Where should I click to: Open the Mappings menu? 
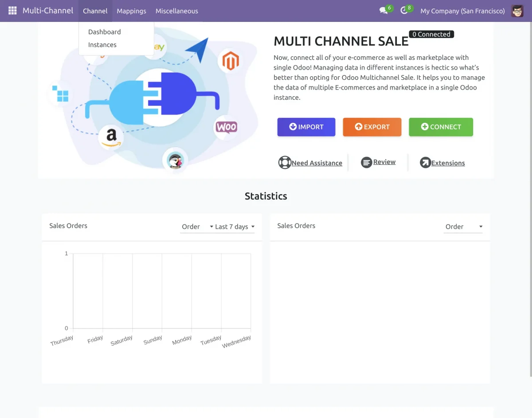tap(131, 11)
